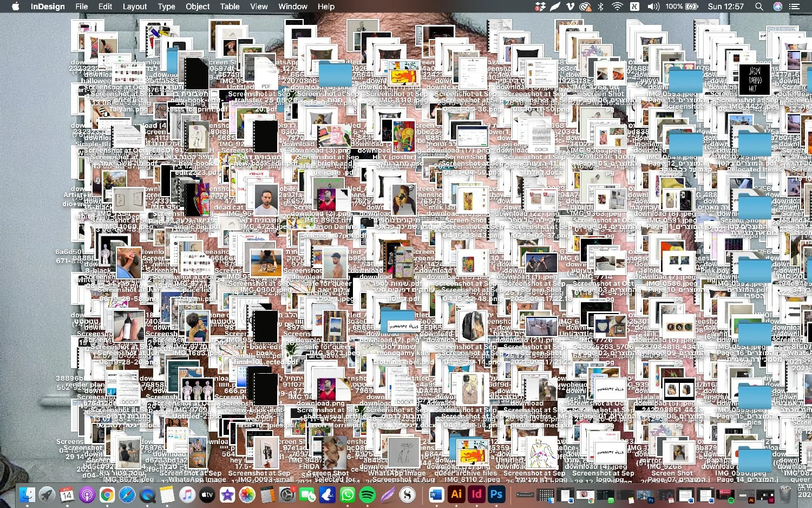
Task: Open the Help menu
Action: 326,6
